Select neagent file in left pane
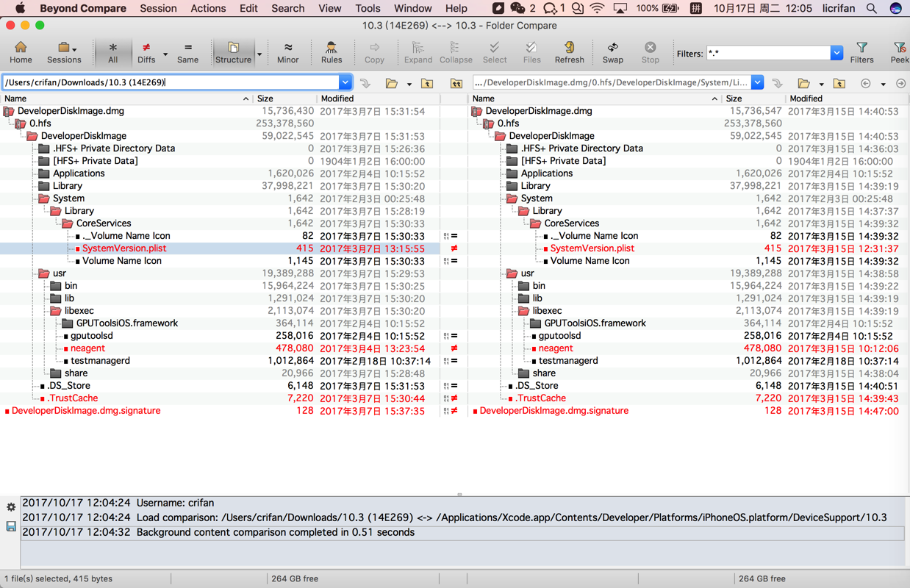The image size is (910, 588). [x=87, y=348]
